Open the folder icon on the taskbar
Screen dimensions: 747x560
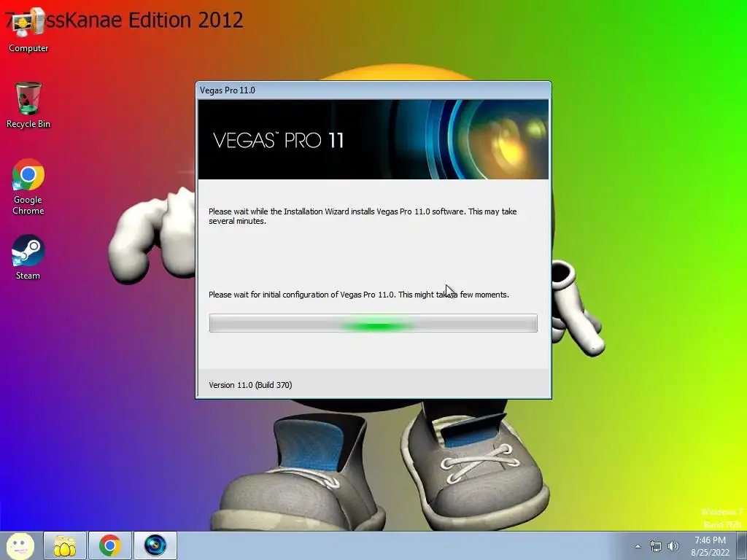[x=65, y=545]
